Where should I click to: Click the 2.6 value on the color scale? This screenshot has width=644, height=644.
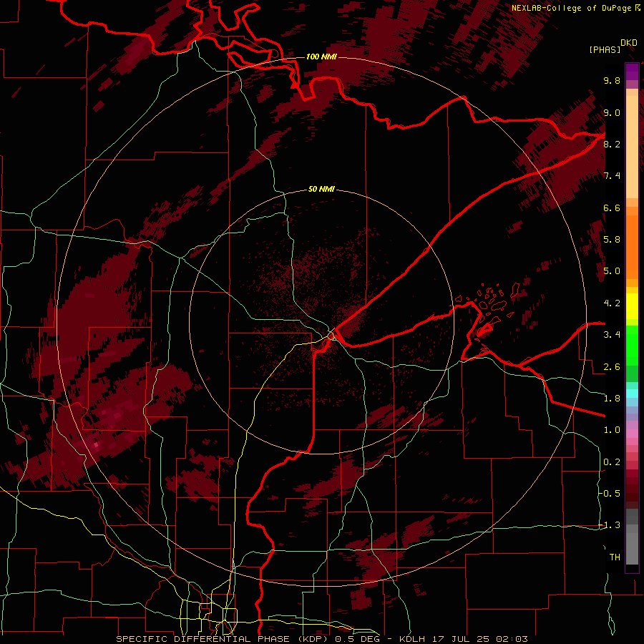612,367
